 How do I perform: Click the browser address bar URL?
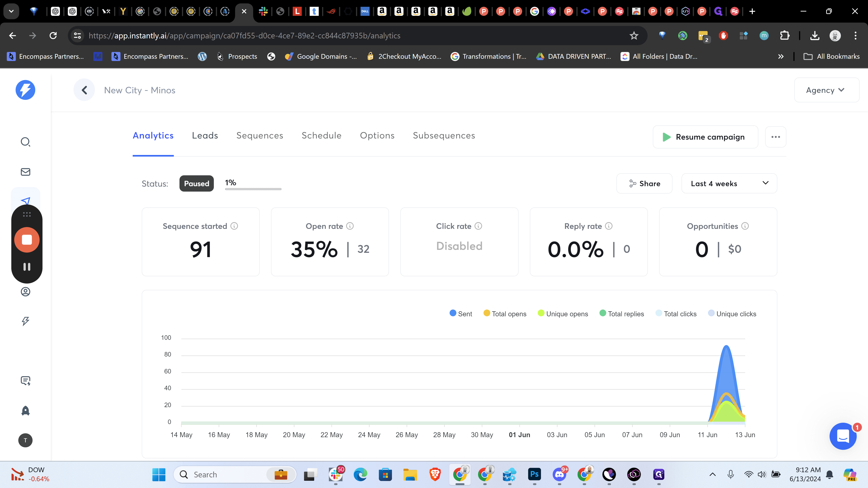244,36
